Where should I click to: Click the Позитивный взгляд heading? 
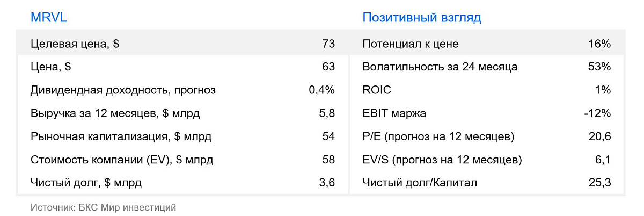pyautogui.click(x=421, y=18)
